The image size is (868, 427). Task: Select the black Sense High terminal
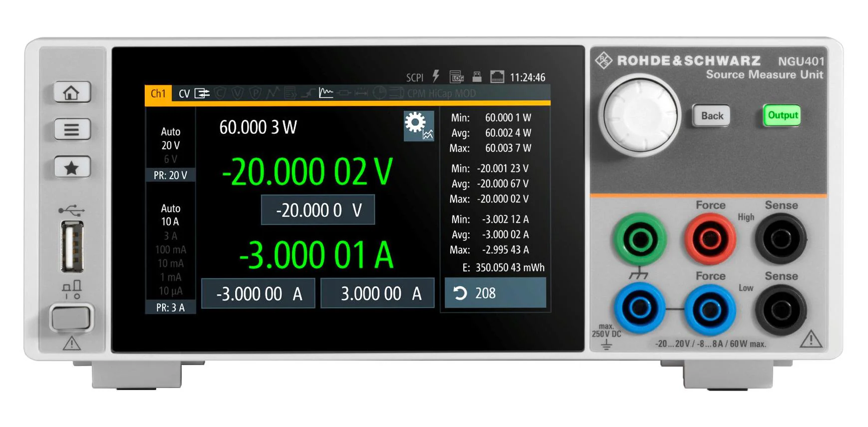coord(781,239)
